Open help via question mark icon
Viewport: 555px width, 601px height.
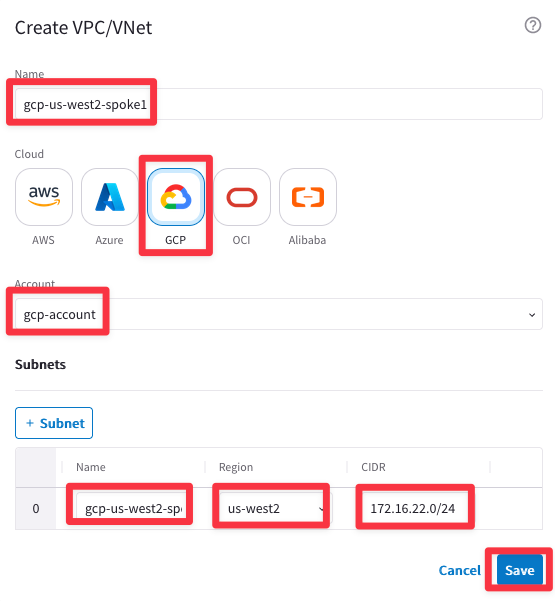click(x=532, y=25)
